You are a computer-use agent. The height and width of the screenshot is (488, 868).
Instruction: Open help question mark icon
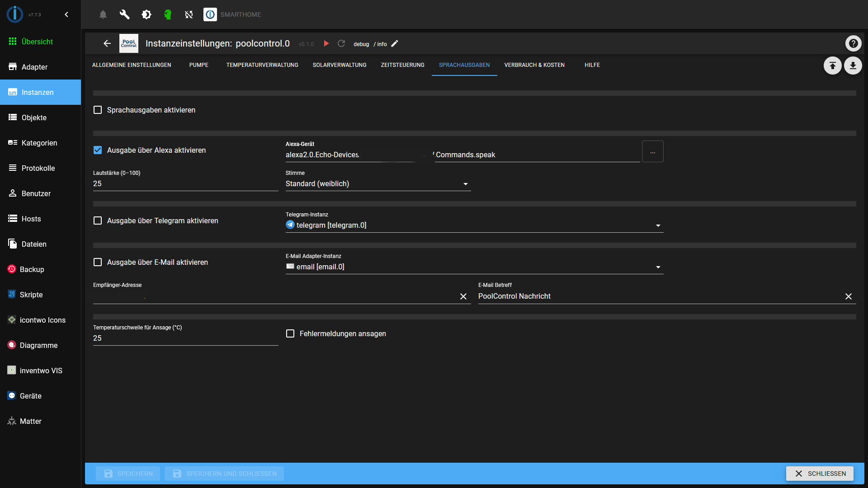tap(853, 43)
